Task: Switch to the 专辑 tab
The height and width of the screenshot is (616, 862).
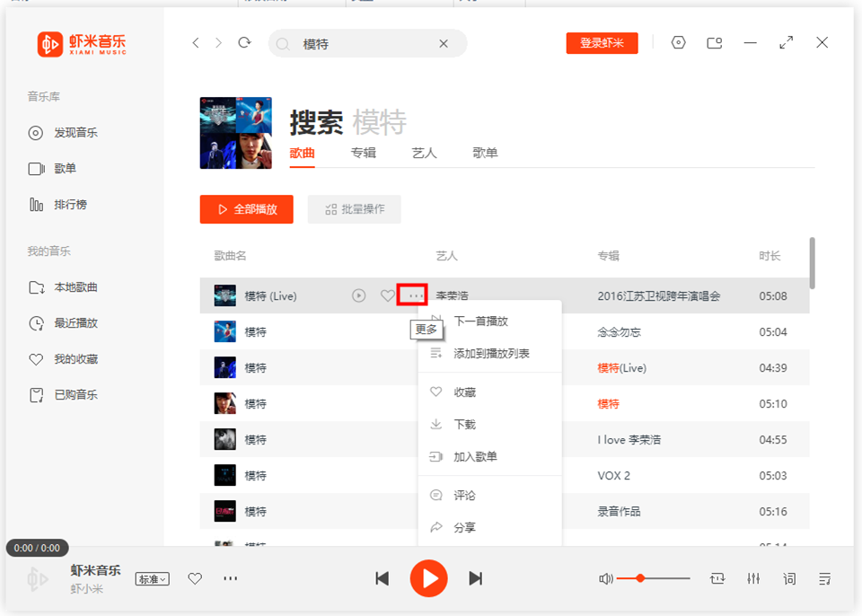Action: coord(364,153)
